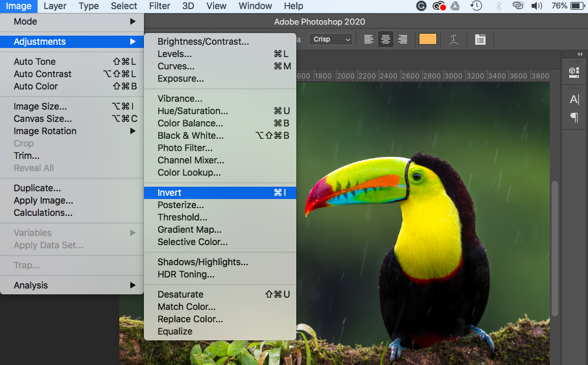Select HDR Toning
This screenshot has height=365, width=588.
(x=220, y=274)
